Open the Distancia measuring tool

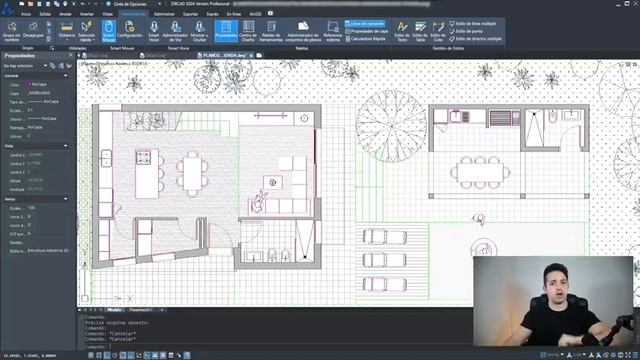tap(67, 31)
